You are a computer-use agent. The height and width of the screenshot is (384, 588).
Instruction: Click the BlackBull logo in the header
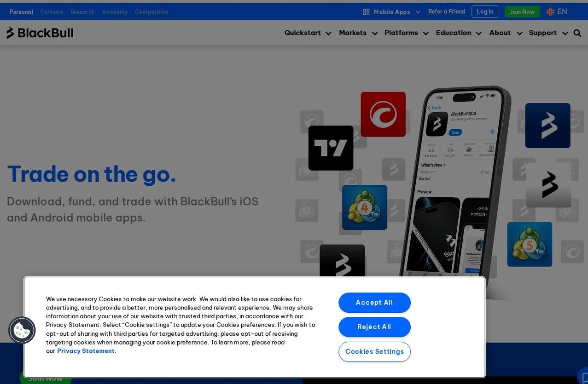40,33
